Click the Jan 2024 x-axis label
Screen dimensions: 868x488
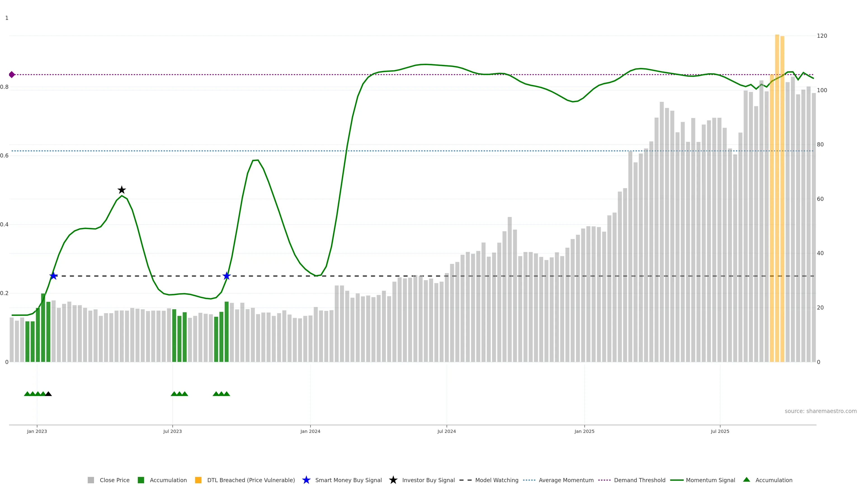310,431
